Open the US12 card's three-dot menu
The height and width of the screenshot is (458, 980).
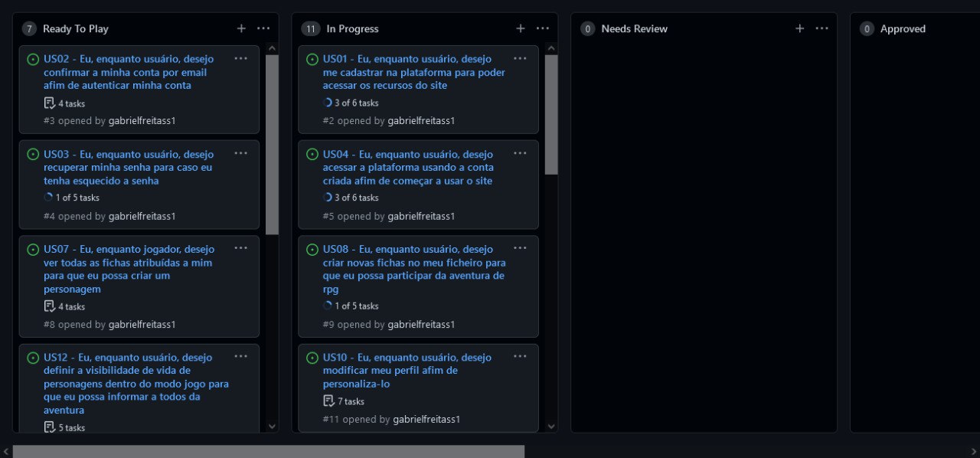point(240,356)
